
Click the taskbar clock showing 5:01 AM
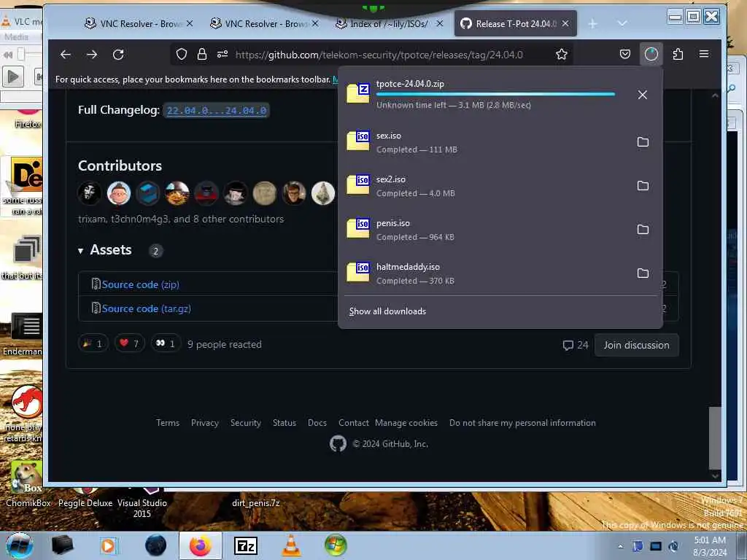click(x=709, y=545)
